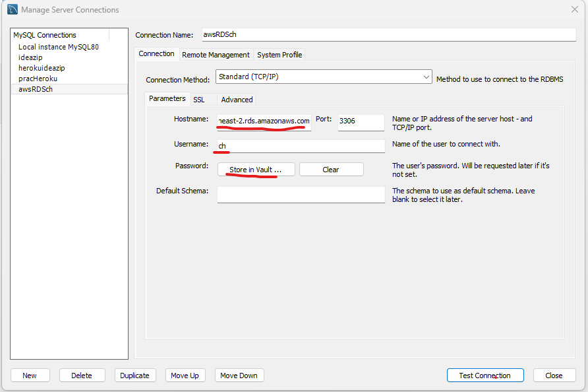Click the Move Down button

click(x=239, y=375)
